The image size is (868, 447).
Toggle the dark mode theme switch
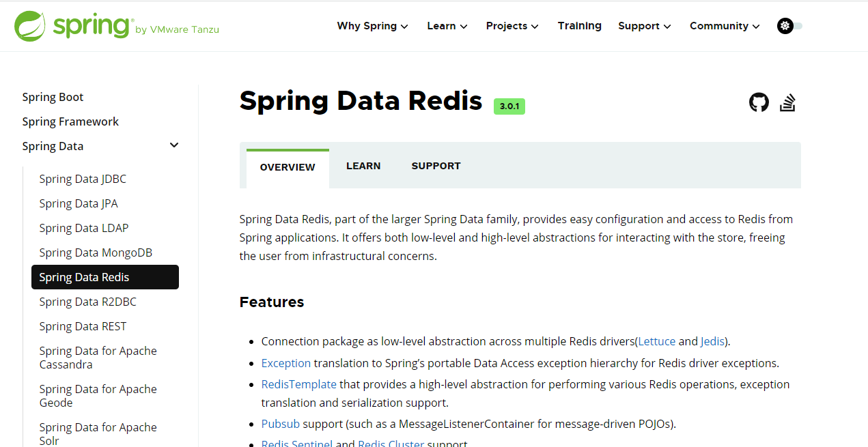[x=789, y=26]
